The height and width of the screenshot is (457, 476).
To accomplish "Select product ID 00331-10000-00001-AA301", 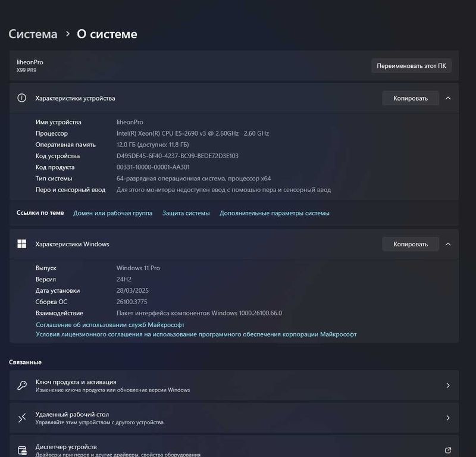I will (153, 167).
